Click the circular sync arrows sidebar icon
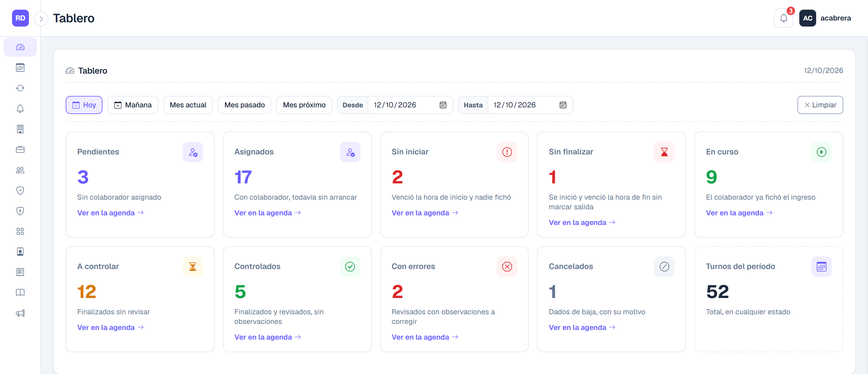868x374 pixels. tap(20, 88)
